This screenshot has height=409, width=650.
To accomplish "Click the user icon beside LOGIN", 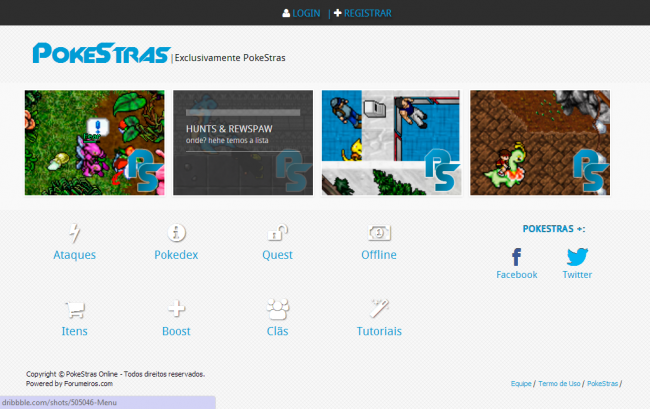I will coord(286,13).
